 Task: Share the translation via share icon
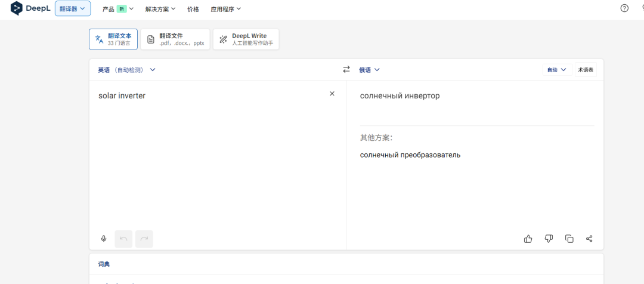pyautogui.click(x=589, y=239)
